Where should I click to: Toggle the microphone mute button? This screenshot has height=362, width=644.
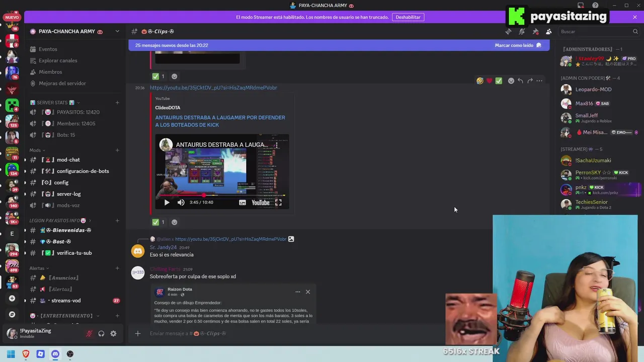pos(89,333)
